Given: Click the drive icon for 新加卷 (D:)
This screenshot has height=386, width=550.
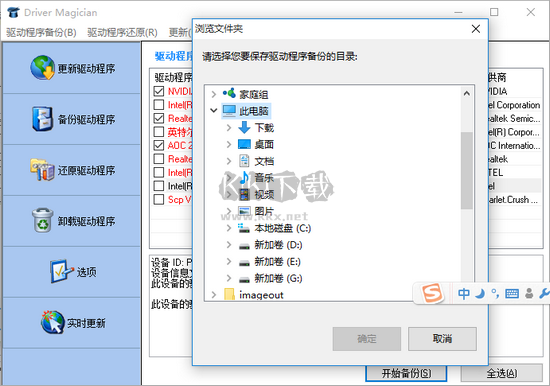Looking at the screenshot, I should point(244,246).
